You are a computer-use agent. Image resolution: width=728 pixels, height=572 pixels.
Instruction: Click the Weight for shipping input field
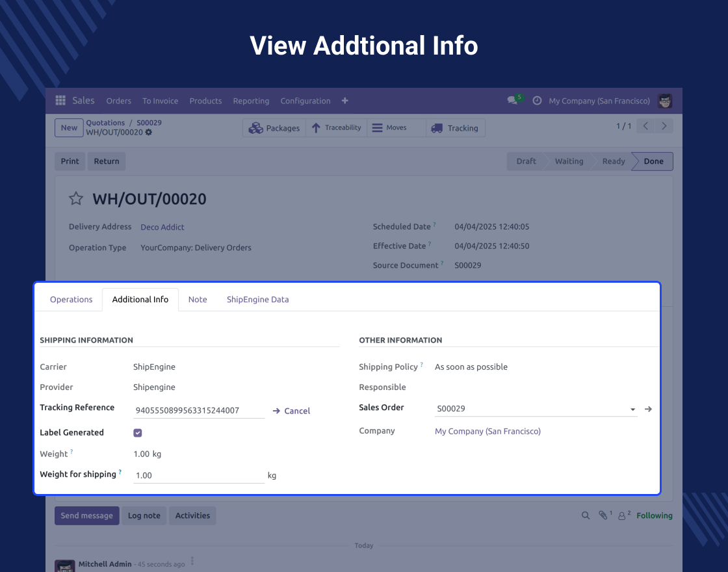[198, 475]
